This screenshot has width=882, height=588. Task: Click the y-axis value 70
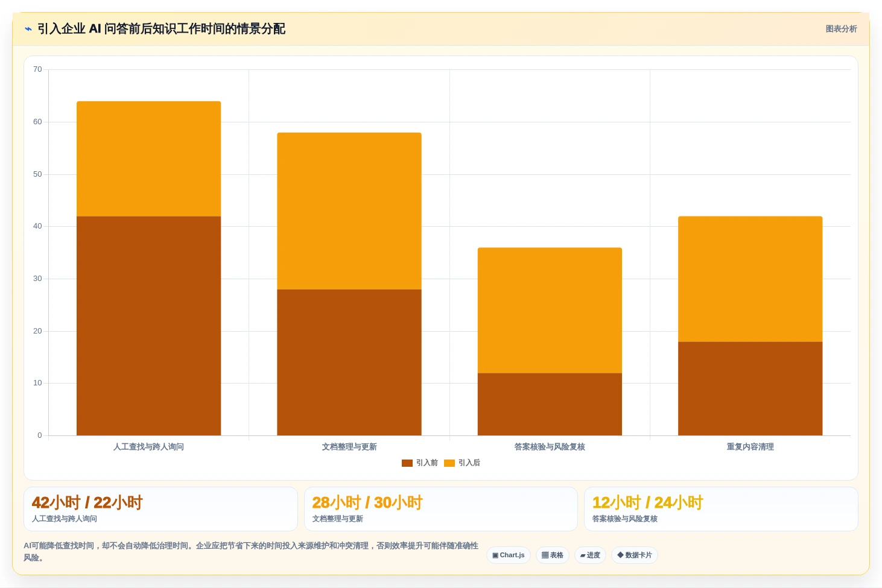coord(37,69)
